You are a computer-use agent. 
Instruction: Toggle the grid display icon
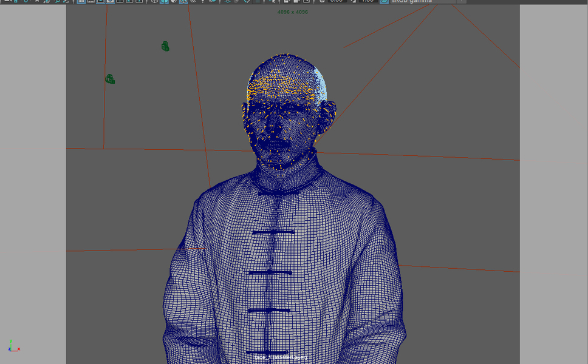[81, 1]
